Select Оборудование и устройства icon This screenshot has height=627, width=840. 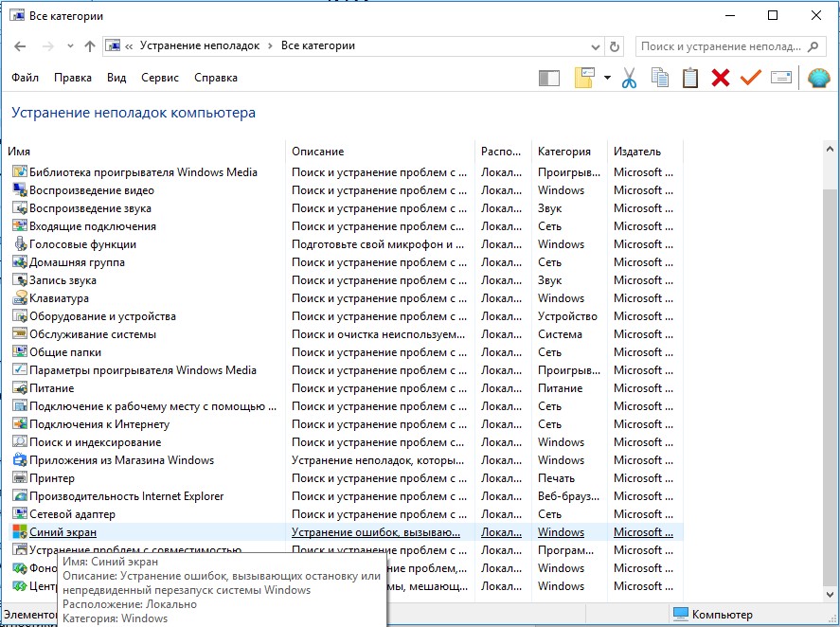[x=20, y=315]
